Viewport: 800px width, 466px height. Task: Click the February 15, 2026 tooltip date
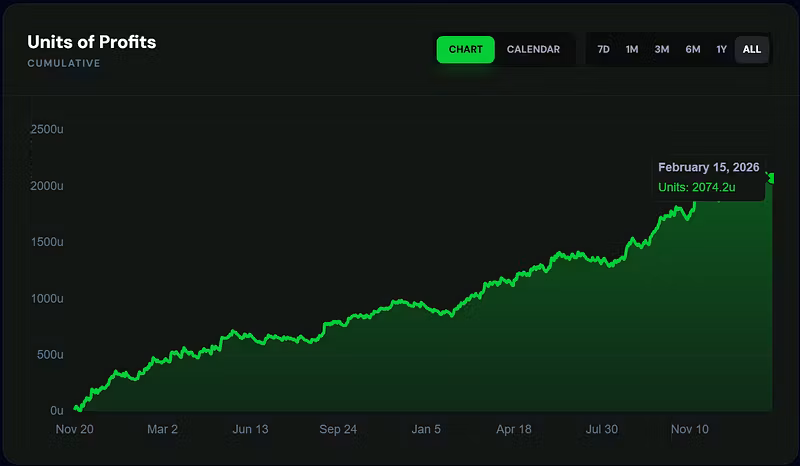pos(708,167)
